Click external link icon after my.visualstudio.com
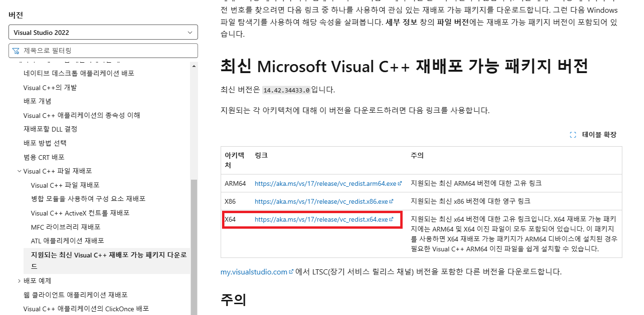The height and width of the screenshot is (315, 644). pos(291,272)
